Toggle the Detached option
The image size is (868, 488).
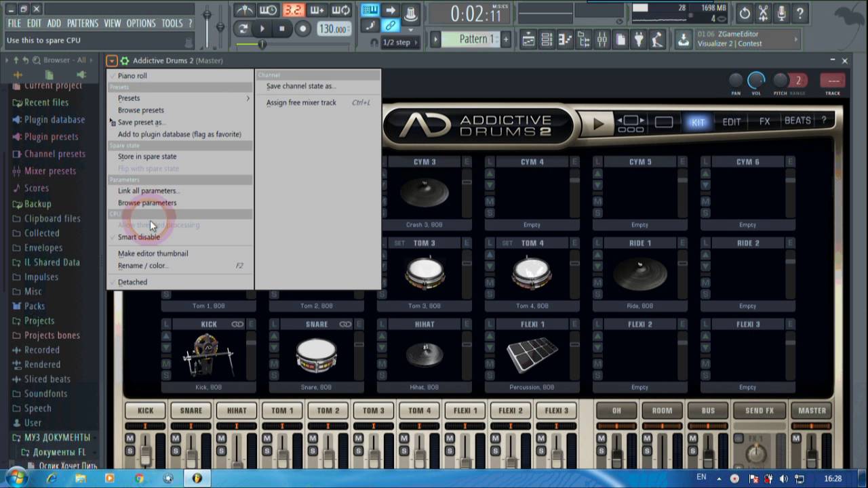180,282
